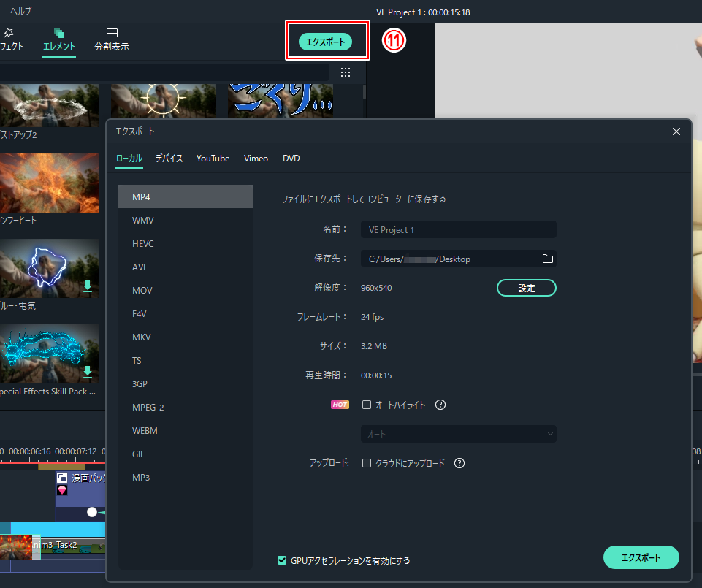Click the 設定 settings button
This screenshot has width=702, height=588.
(x=526, y=288)
